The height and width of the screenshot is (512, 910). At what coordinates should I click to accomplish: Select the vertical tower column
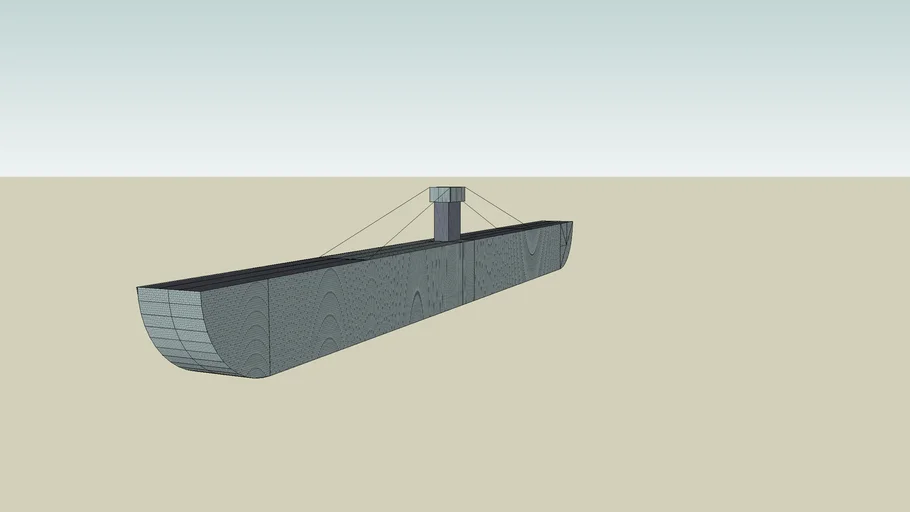(x=447, y=221)
